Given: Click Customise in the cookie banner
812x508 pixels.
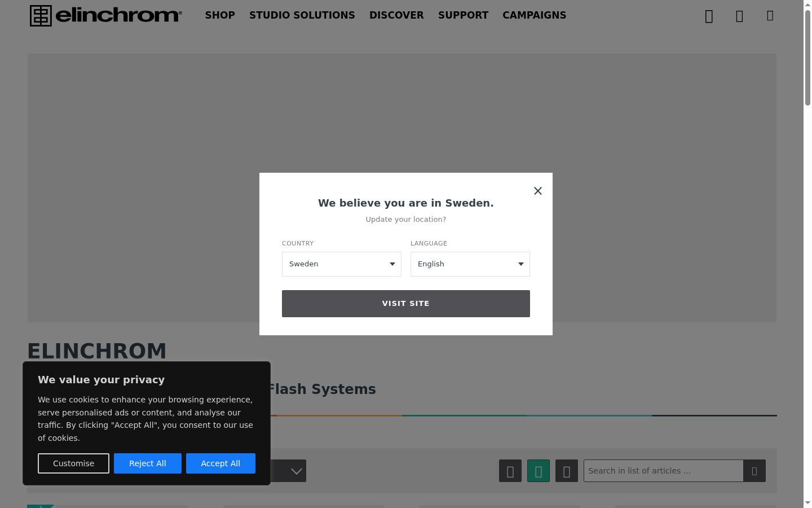Looking at the screenshot, I should point(73,463).
